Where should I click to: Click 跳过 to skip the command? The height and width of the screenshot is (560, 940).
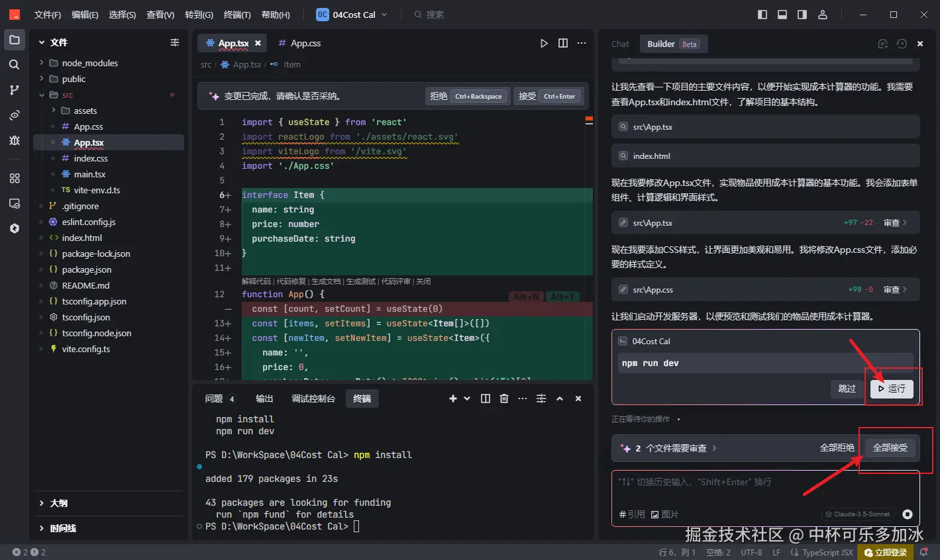point(847,389)
